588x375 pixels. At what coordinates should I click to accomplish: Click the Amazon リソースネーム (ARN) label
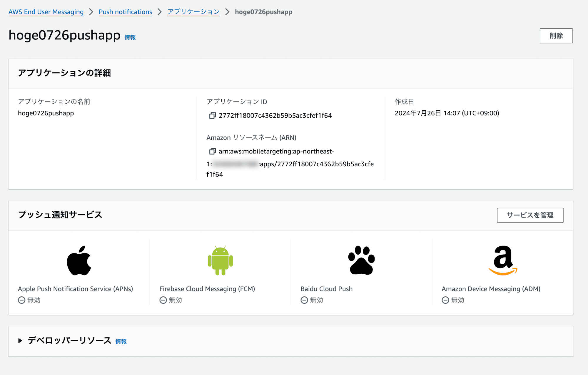[x=251, y=137]
